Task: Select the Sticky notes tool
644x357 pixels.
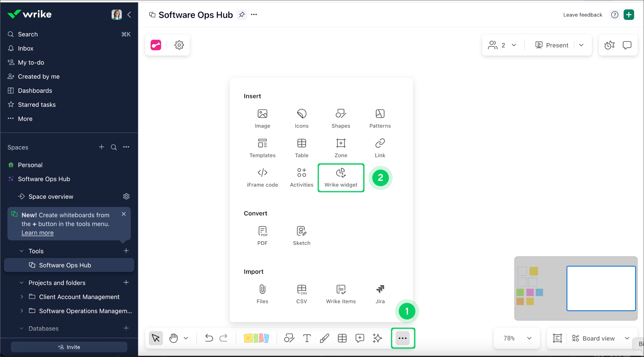Action: (257, 338)
